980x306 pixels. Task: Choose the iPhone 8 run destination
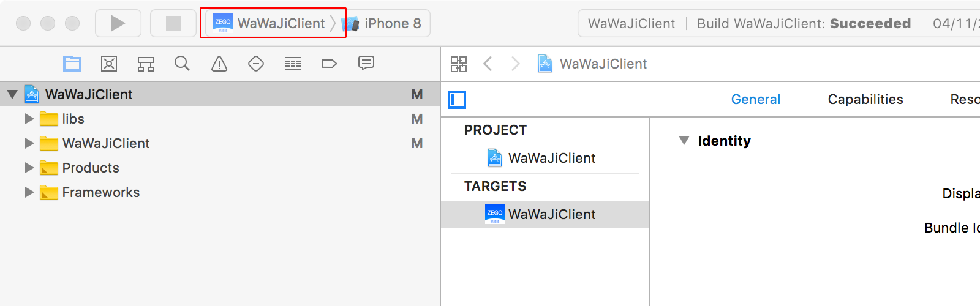382,23
